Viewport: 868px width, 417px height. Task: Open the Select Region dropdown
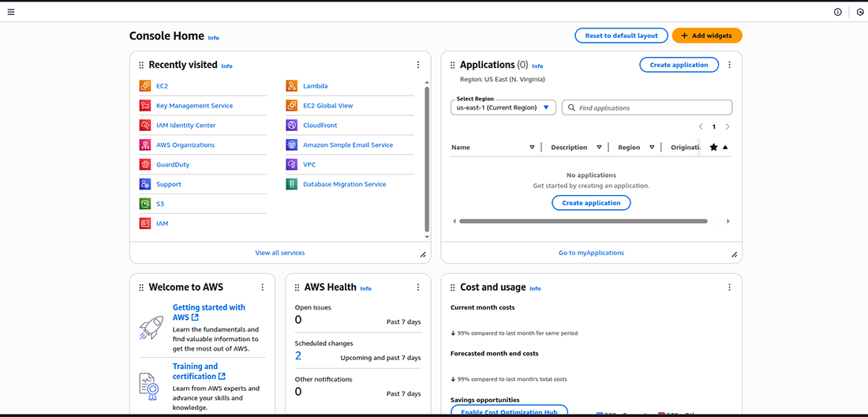503,107
